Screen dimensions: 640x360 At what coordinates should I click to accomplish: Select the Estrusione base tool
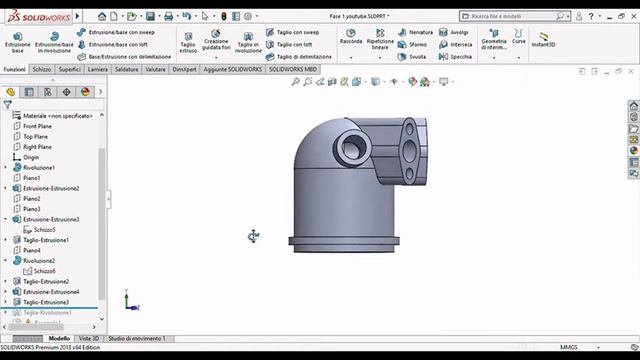point(18,42)
